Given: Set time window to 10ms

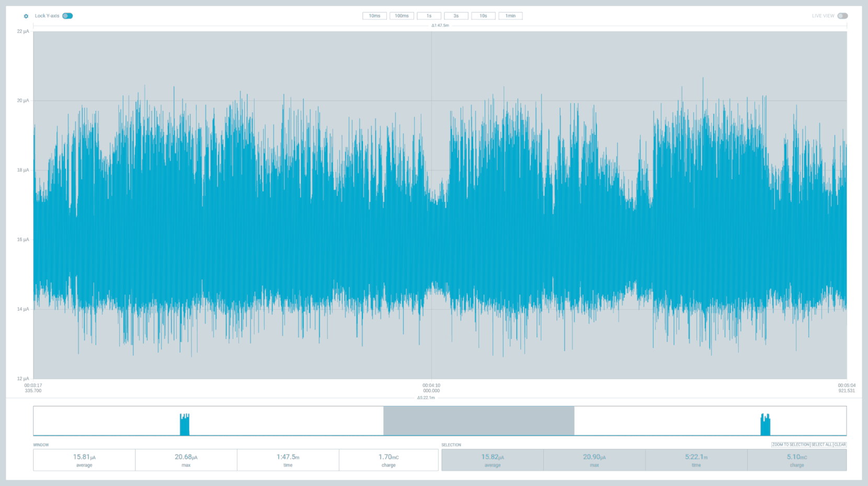Looking at the screenshot, I should pos(374,16).
